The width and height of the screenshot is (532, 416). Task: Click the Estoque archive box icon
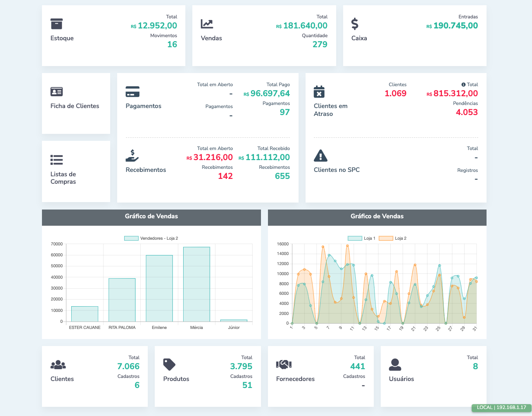click(x=57, y=24)
